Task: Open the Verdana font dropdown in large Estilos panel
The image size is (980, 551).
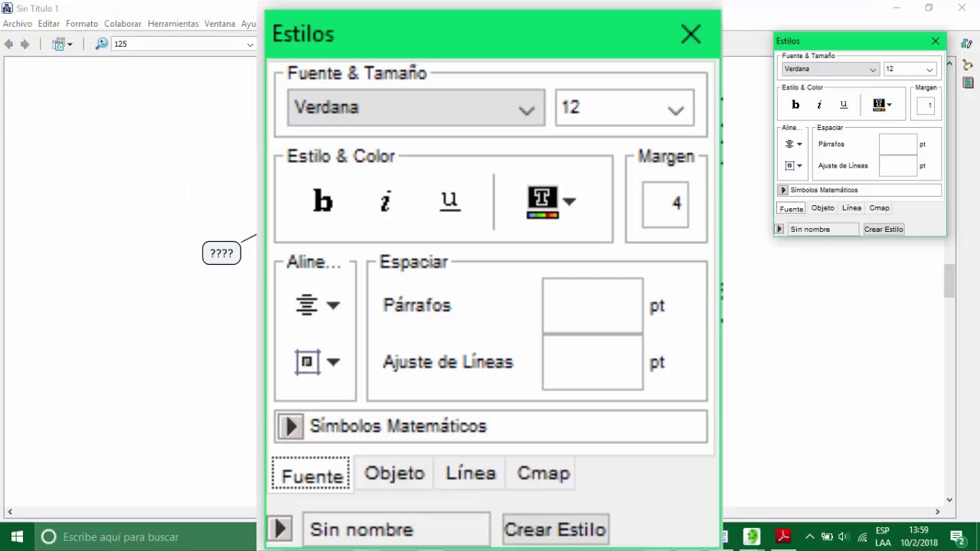Action: tap(416, 108)
